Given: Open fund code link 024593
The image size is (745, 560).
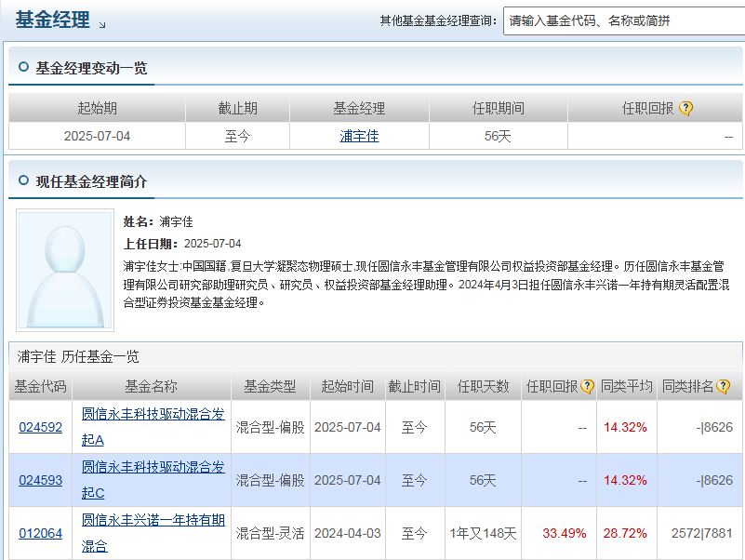Looking at the screenshot, I should (x=40, y=480).
